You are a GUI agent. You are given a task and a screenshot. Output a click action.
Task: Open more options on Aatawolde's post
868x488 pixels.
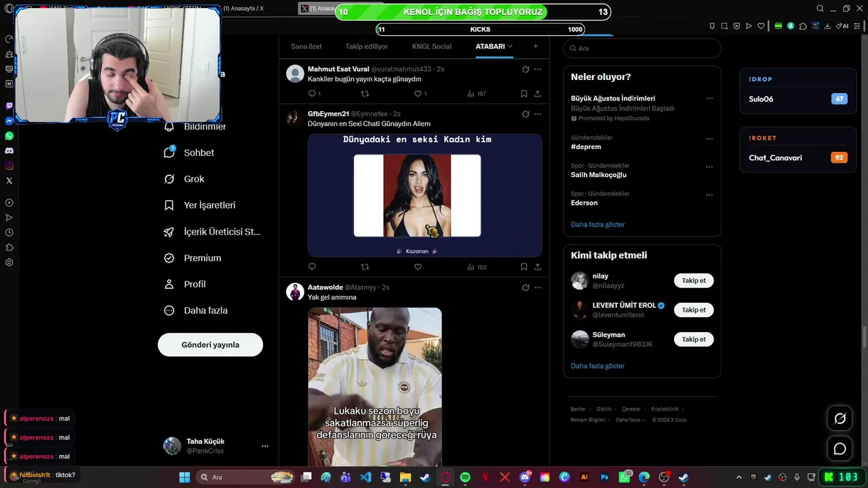click(x=538, y=287)
